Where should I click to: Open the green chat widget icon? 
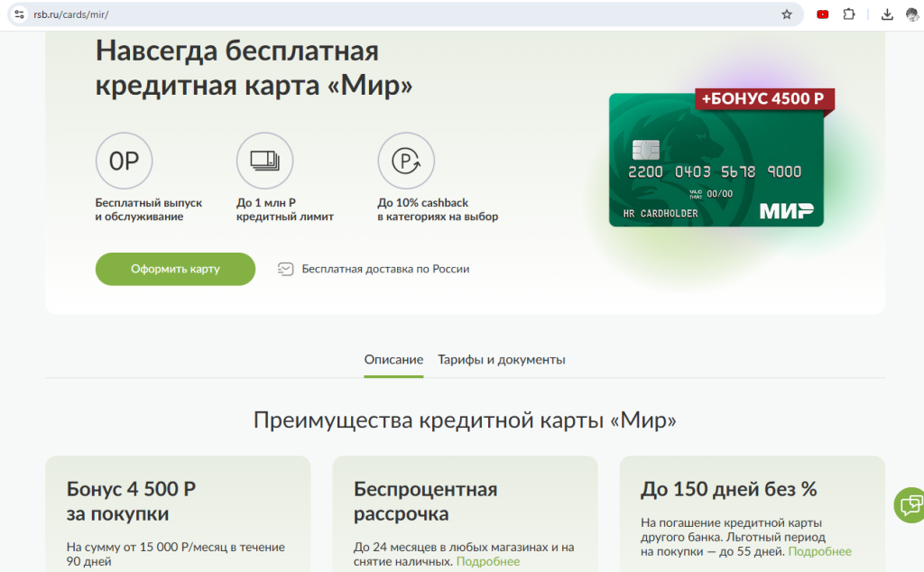tap(908, 505)
